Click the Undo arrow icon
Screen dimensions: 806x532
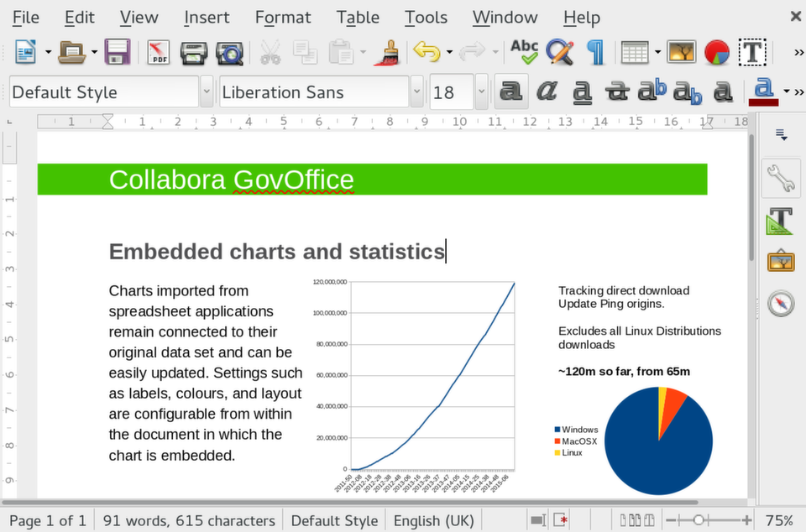427,52
